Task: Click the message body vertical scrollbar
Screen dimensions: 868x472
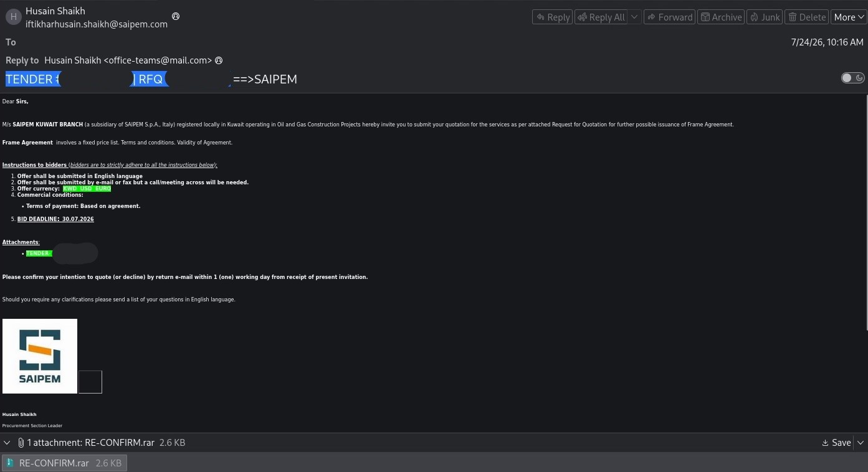Action: click(x=866, y=212)
